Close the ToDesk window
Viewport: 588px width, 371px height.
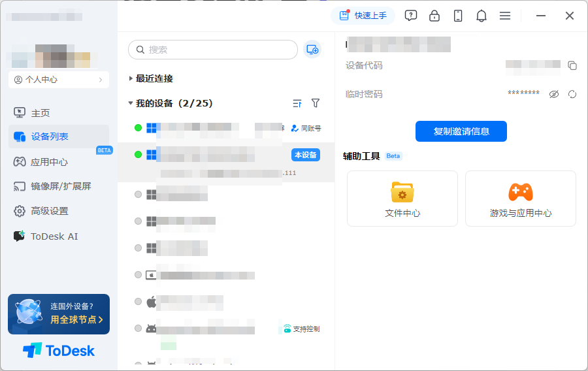point(570,16)
